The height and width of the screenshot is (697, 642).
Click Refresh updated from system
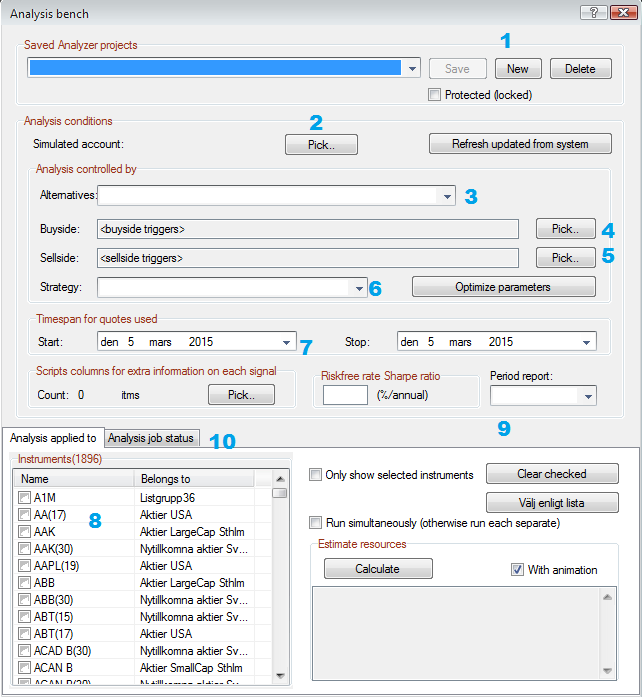pyautogui.click(x=520, y=144)
